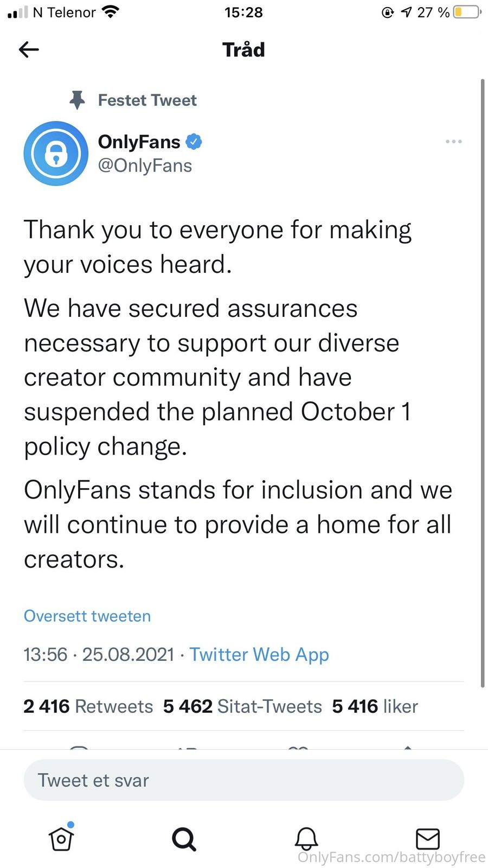Tap the back arrow
Viewport: 488px width, 868px height.
coord(29,50)
